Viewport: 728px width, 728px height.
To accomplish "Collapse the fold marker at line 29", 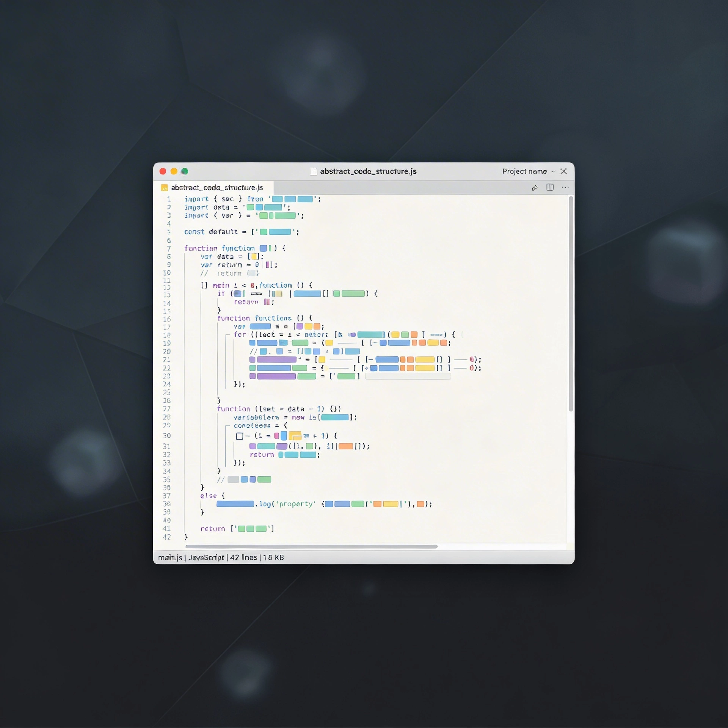I will point(227,426).
